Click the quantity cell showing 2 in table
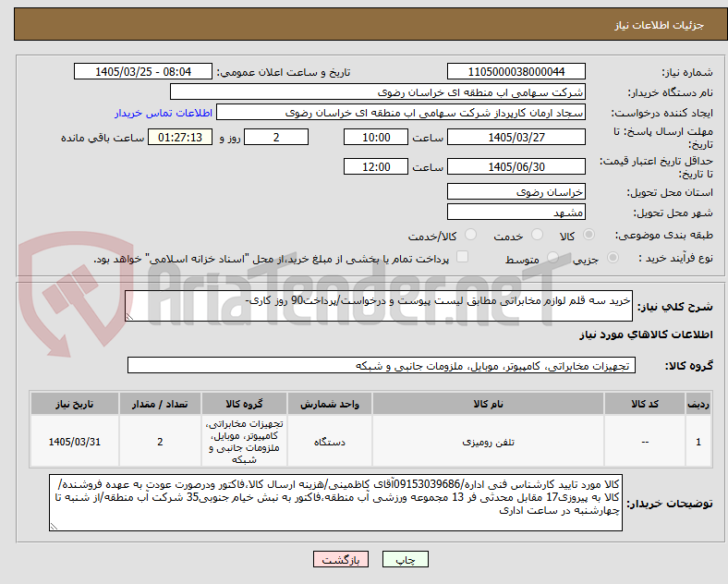Screen dimensions: 728x584 (x=160, y=442)
